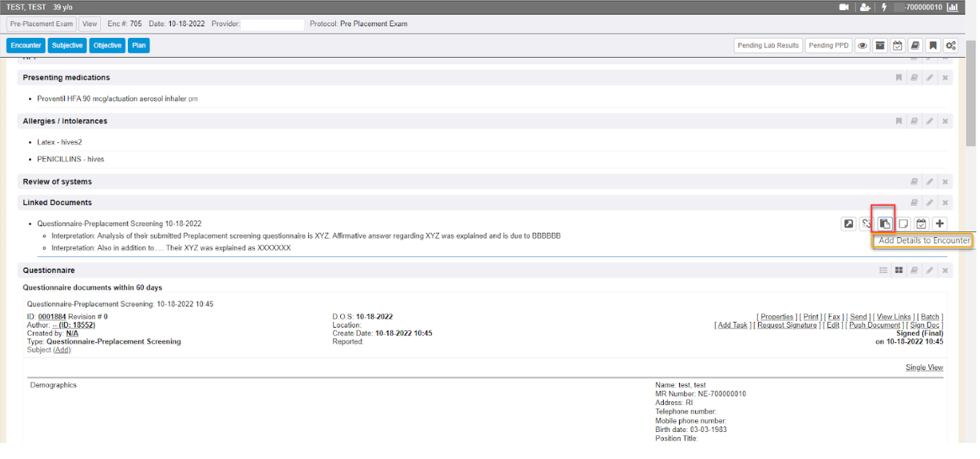This screenshot has width=980, height=459.
Task: Open the bar chart icon in header
Action: click(x=952, y=7)
